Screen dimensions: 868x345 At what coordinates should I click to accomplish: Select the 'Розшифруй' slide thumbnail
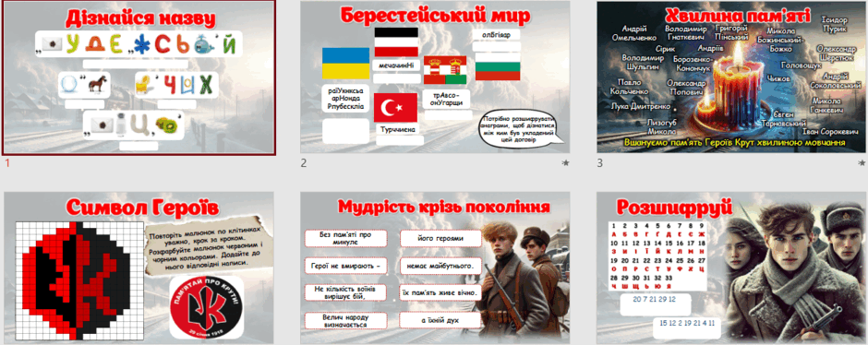click(732, 268)
